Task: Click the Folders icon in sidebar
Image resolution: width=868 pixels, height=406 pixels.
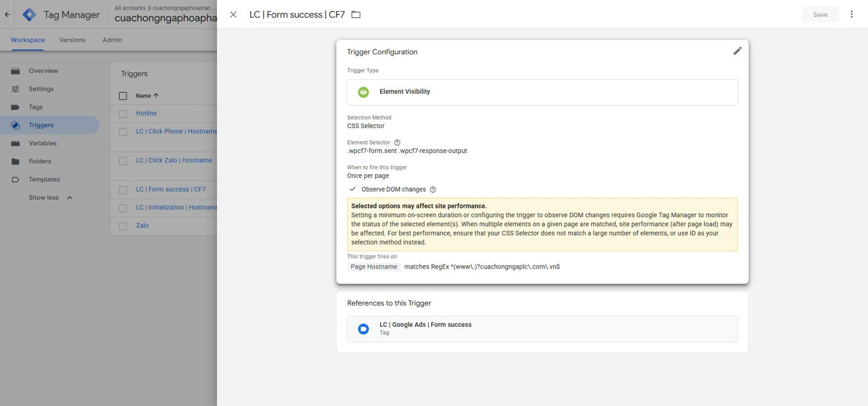Action: pyautogui.click(x=15, y=162)
